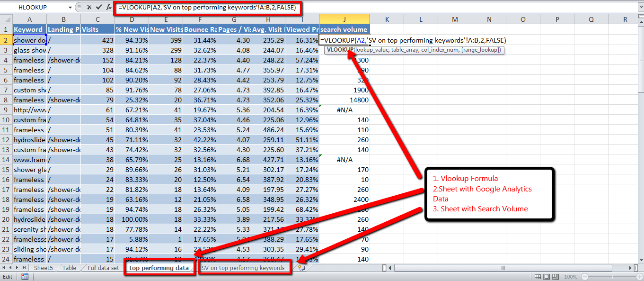Select the search volume cell "14800"
Viewport: 644px width, 281px height.
344,100
